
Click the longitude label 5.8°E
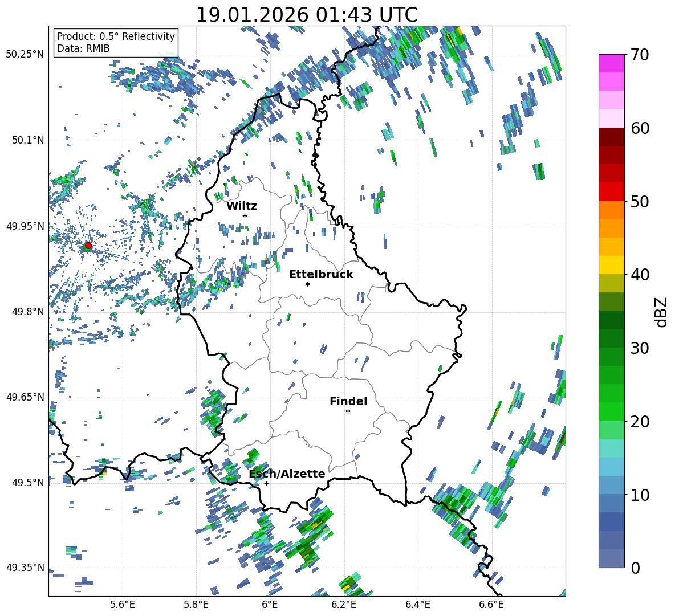(196, 605)
